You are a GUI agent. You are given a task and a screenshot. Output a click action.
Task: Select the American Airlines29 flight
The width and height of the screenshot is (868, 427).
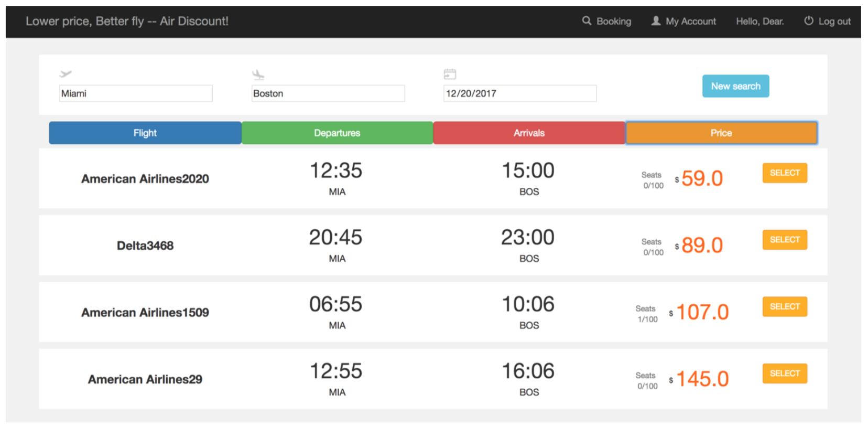click(x=785, y=373)
